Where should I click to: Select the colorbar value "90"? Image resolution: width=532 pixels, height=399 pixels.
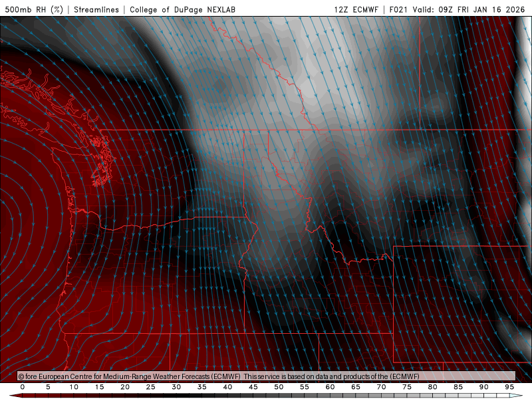[x=483, y=387]
